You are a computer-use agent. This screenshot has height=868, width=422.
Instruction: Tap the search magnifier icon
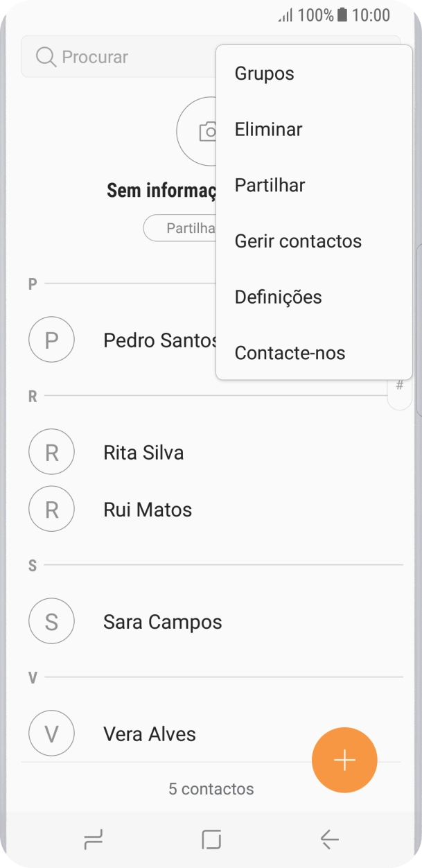46,58
